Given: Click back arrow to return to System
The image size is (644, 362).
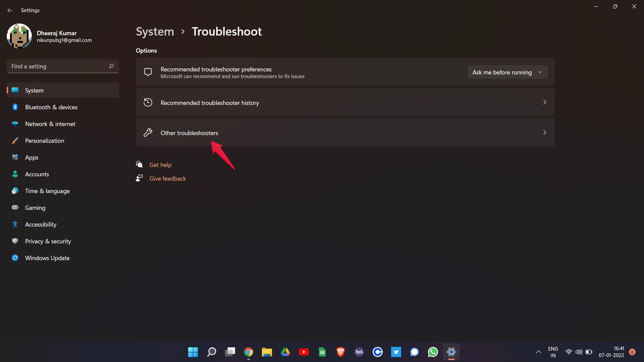Looking at the screenshot, I should [x=9, y=10].
